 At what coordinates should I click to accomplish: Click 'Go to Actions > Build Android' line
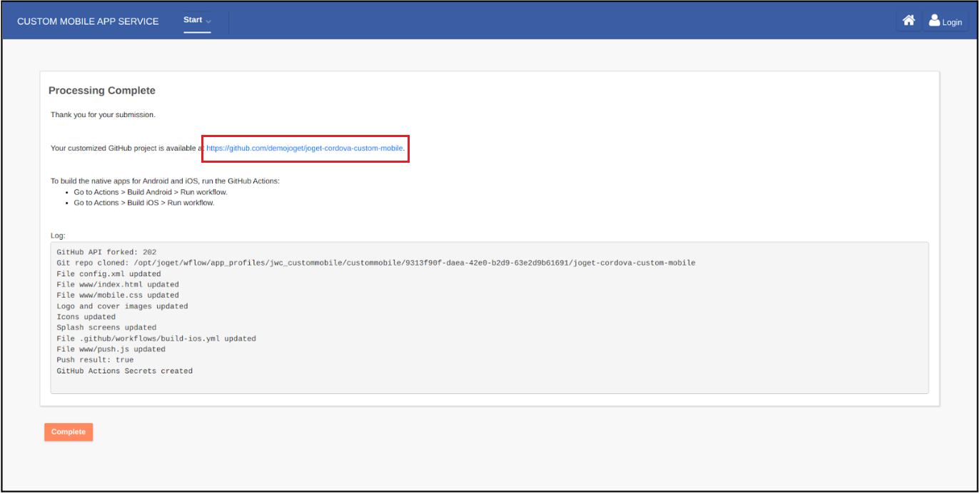151,192
